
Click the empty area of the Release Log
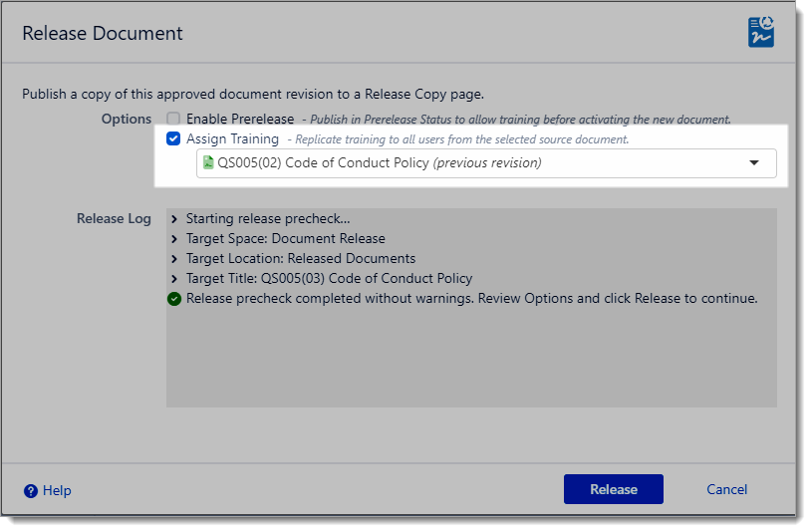coord(470,359)
